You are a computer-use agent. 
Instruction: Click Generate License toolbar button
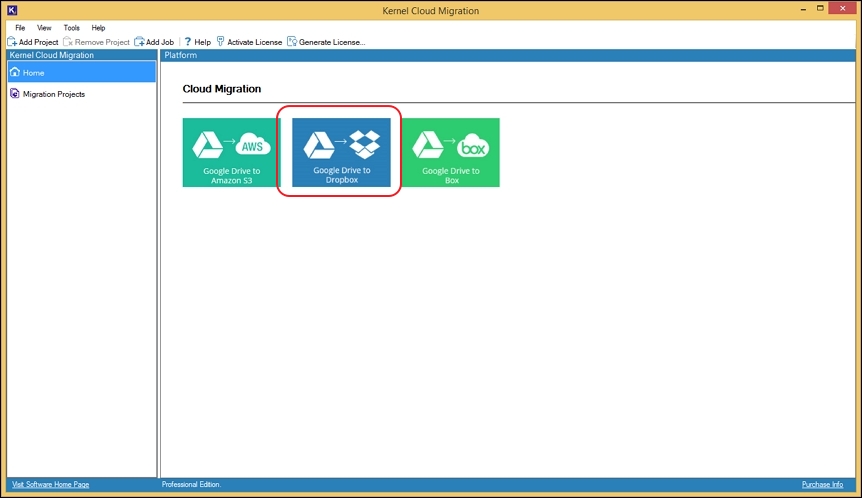tap(326, 42)
